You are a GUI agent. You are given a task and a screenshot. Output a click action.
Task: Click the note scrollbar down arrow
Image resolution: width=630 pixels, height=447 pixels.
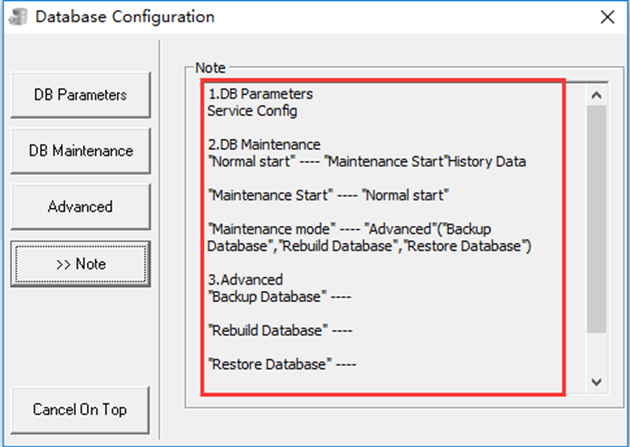tap(596, 382)
